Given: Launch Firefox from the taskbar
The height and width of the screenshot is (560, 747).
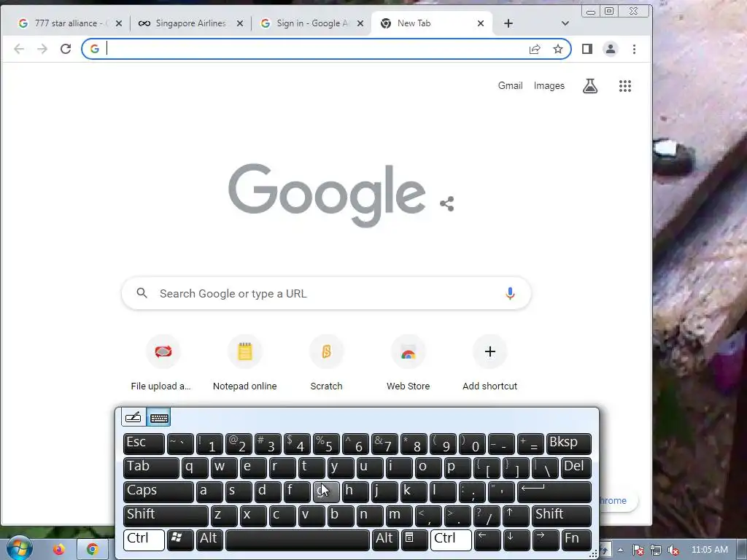Looking at the screenshot, I should tap(59, 550).
